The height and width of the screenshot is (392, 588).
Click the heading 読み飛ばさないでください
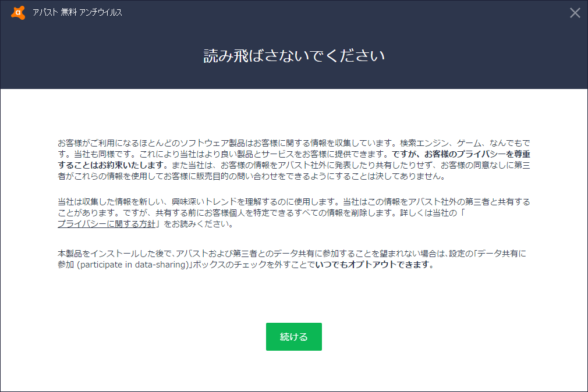(294, 56)
